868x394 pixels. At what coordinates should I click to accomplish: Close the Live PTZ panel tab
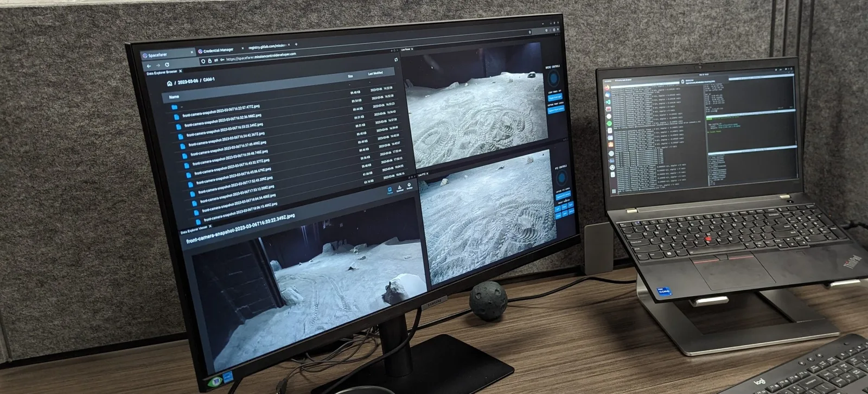coord(427,174)
